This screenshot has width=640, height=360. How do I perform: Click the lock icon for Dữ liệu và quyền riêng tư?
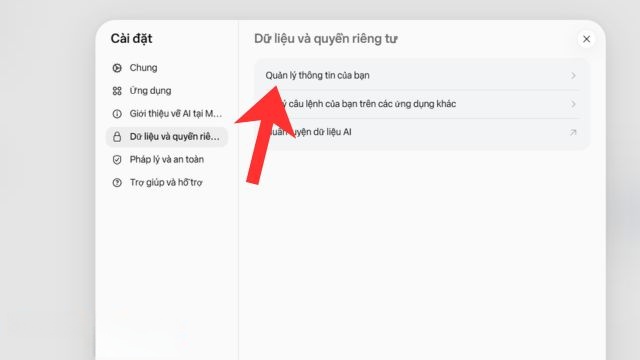coord(117,137)
